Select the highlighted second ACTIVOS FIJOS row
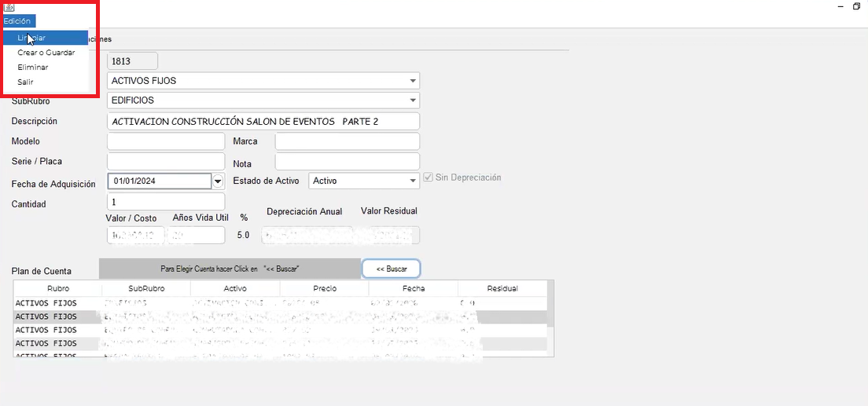The height and width of the screenshot is (406, 868). 280,316
